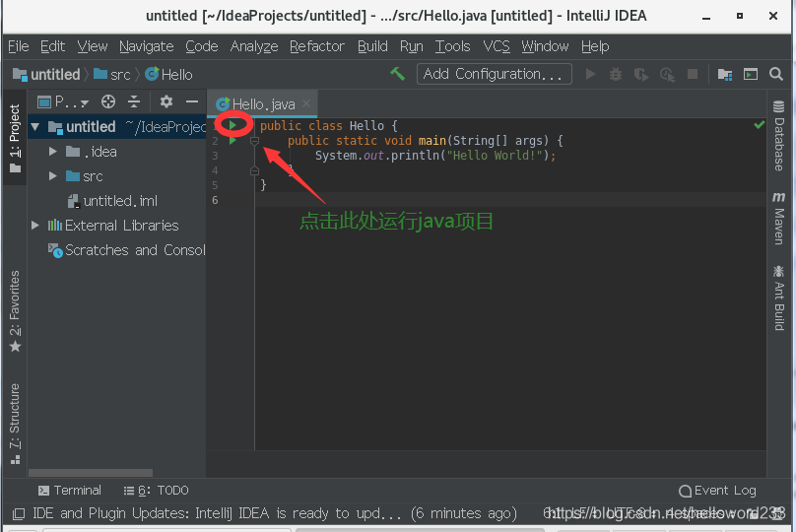Viewport: 796px width, 532px height.
Task: Open the Maven tool window
Action: [x=778, y=219]
